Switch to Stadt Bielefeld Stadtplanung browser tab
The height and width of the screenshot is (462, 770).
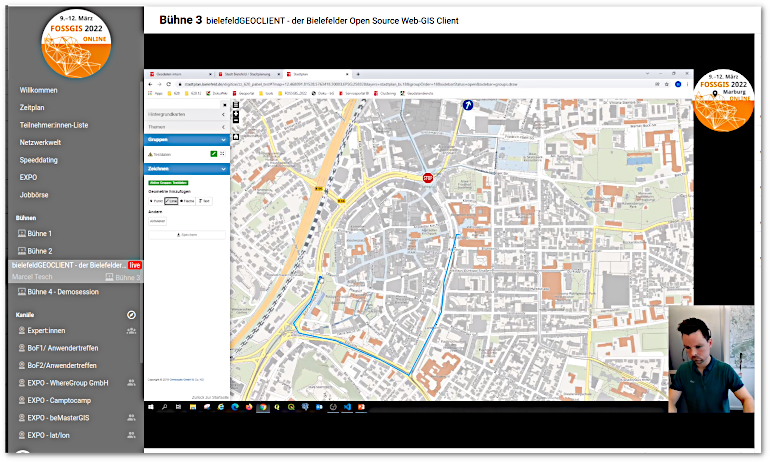click(248, 74)
